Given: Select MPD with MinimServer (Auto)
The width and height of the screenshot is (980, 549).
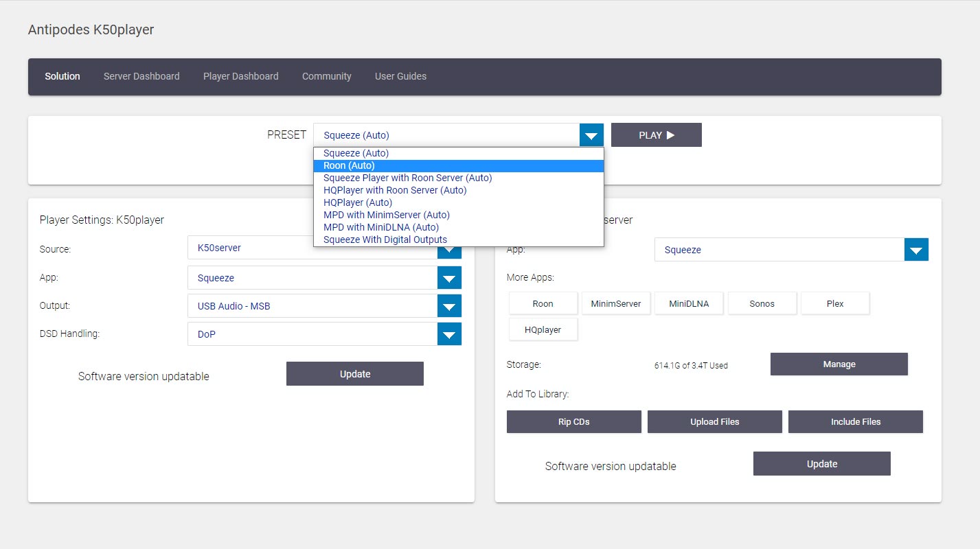Looking at the screenshot, I should click(x=459, y=215).
